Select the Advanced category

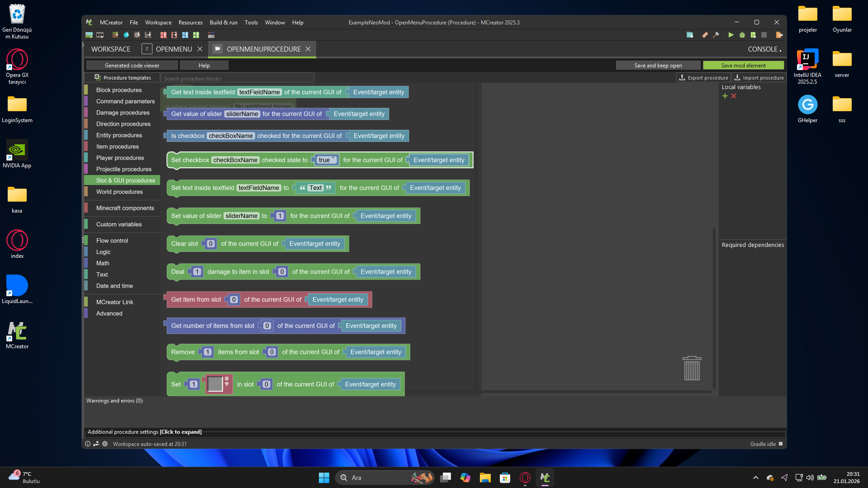[x=122, y=313]
